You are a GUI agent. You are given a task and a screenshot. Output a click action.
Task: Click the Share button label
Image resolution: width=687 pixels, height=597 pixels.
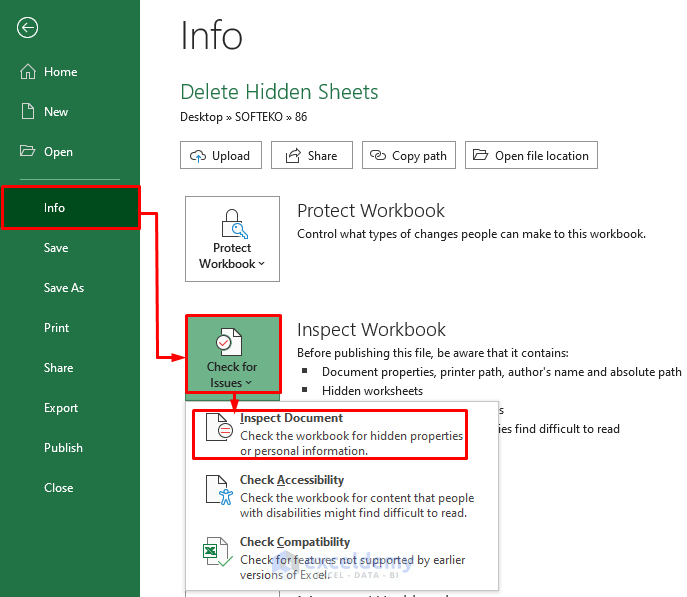tap(322, 156)
